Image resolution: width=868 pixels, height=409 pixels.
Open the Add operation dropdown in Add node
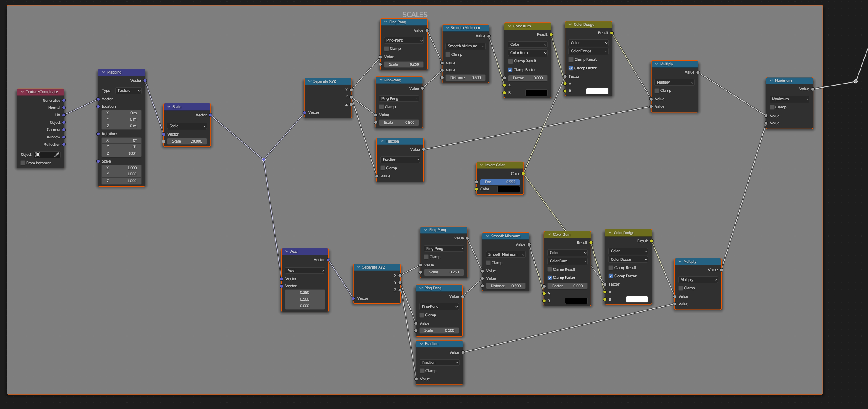[x=305, y=271]
